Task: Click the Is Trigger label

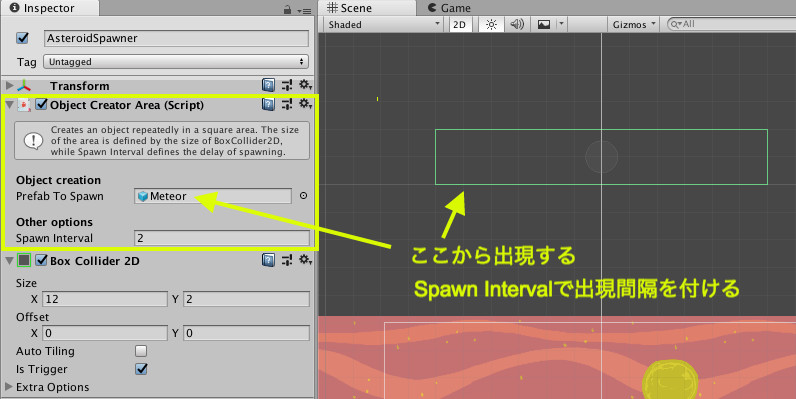Action: 42,369
